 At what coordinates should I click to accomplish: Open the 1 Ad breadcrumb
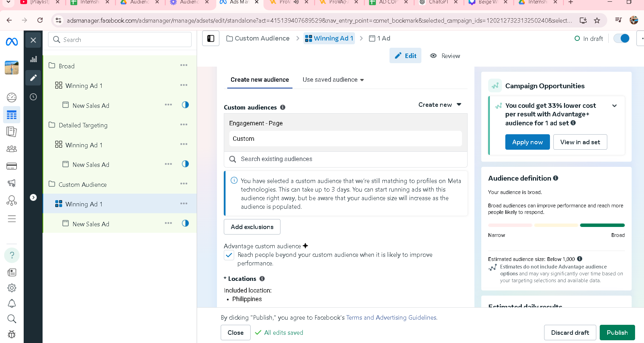pyautogui.click(x=380, y=38)
